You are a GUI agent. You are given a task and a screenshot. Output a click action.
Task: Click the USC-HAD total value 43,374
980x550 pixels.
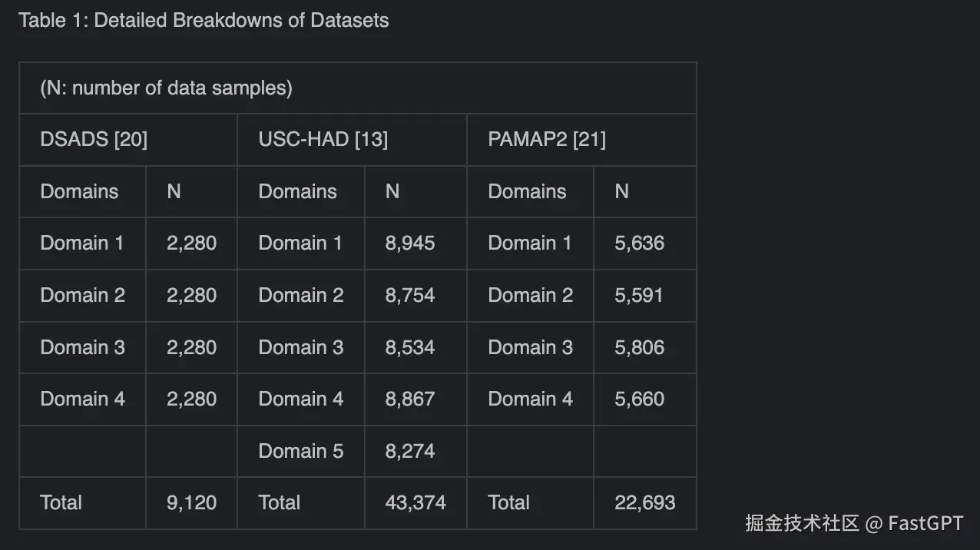pos(416,503)
